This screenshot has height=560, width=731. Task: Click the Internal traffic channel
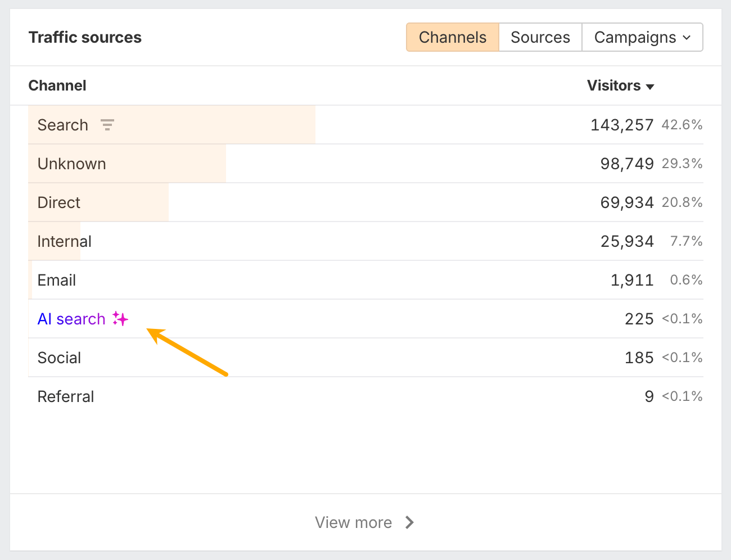pos(64,241)
